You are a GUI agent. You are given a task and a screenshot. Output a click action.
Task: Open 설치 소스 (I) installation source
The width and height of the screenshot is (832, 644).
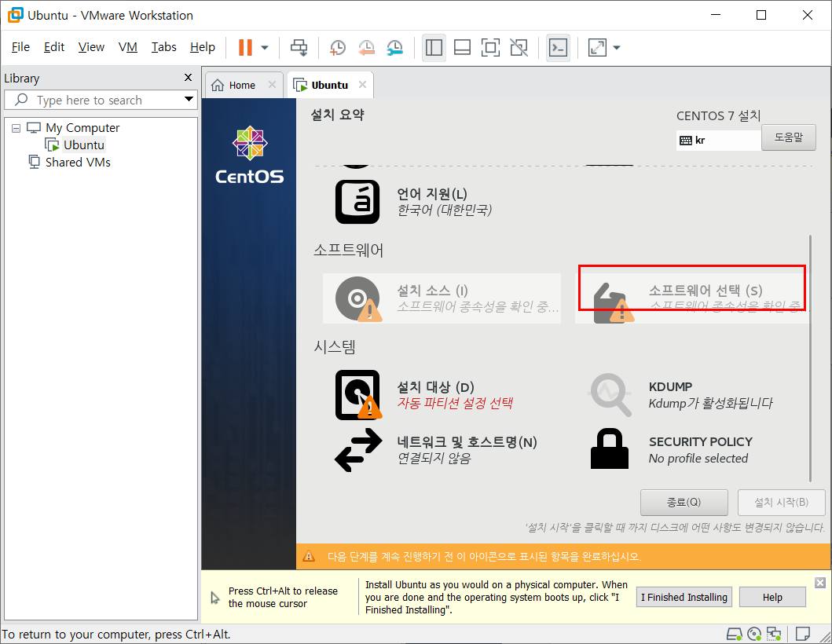click(x=442, y=298)
